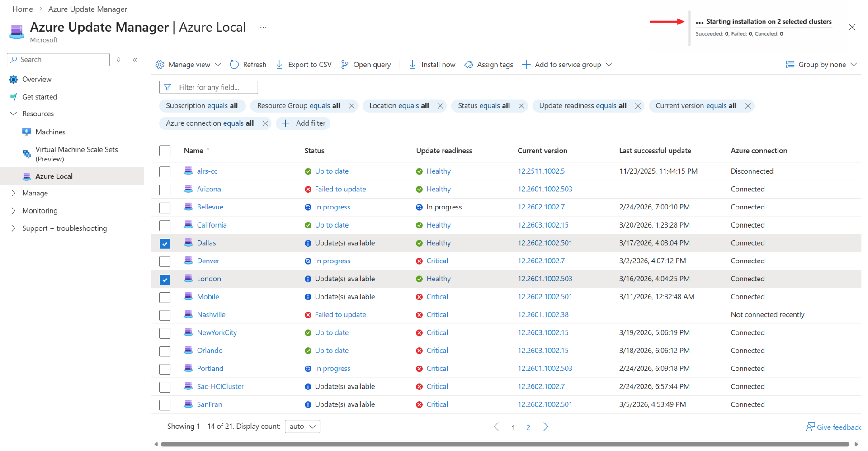Image resolution: width=868 pixels, height=451 pixels.
Task: Open Machines in the sidebar
Action: pyautogui.click(x=50, y=132)
